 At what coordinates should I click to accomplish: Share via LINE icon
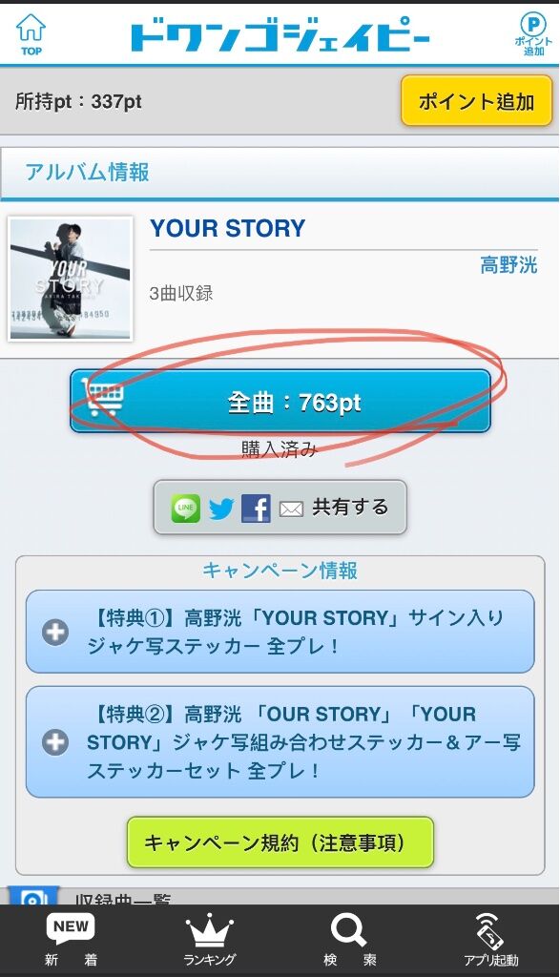186,509
